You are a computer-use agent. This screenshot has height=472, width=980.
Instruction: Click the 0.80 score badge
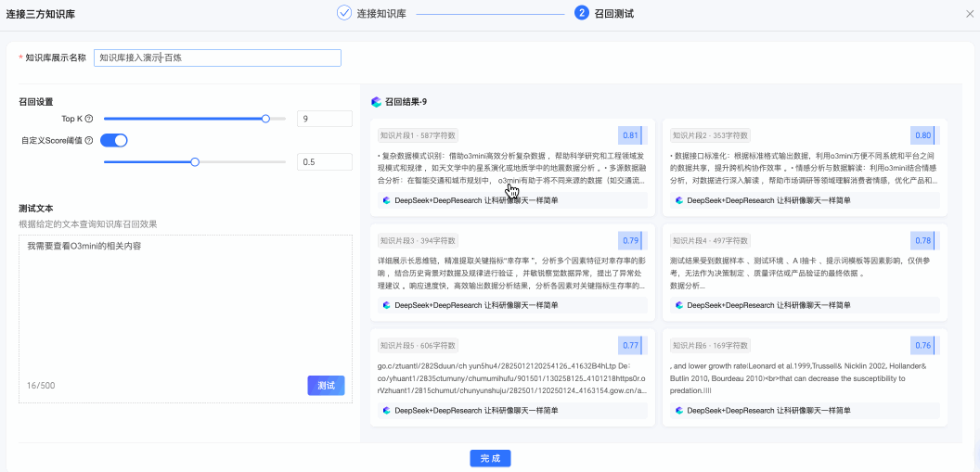(925, 135)
